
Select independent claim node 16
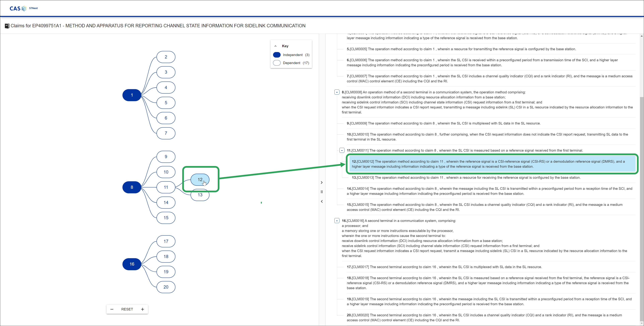pyautogui.click(x=132, y=264)
